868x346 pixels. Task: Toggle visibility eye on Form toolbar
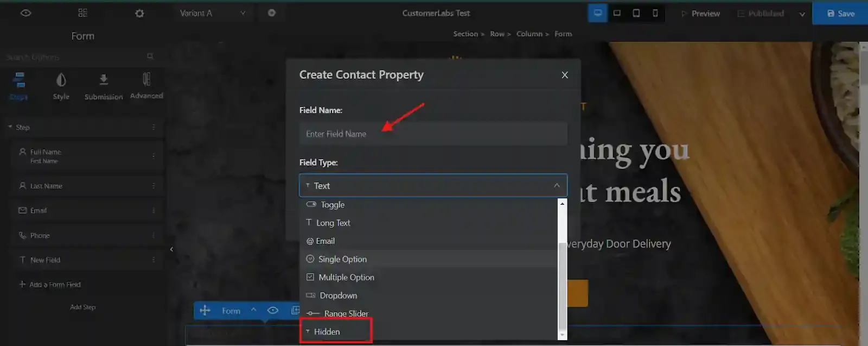coord(273,310)
